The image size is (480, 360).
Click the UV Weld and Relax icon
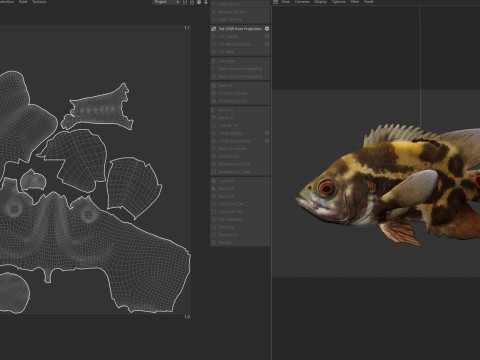click(x=214, y=44)
